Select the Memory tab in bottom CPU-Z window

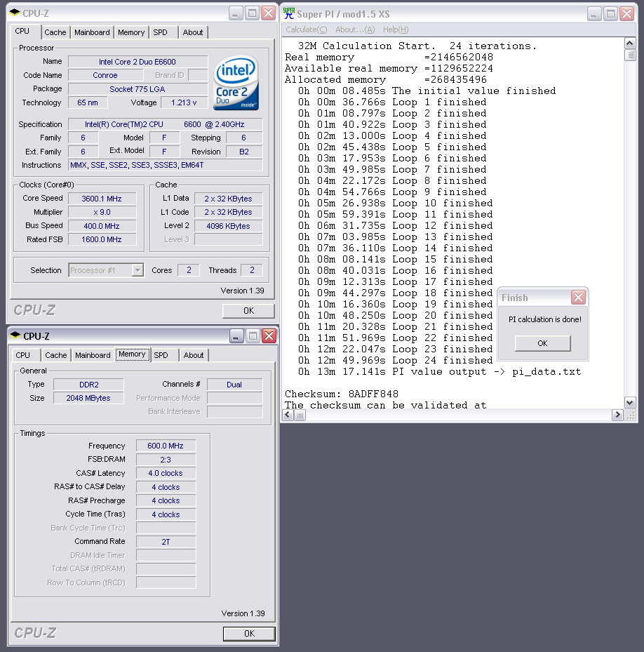tap(132, 354)
